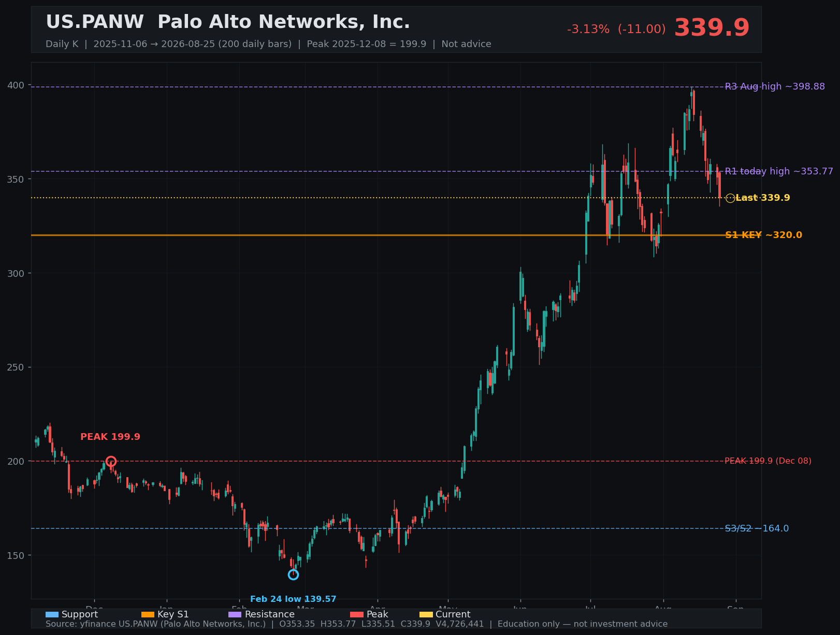Click the yellow Current legend swatch
The width and height of the screenshot is (840, 635).
[426, 614]
